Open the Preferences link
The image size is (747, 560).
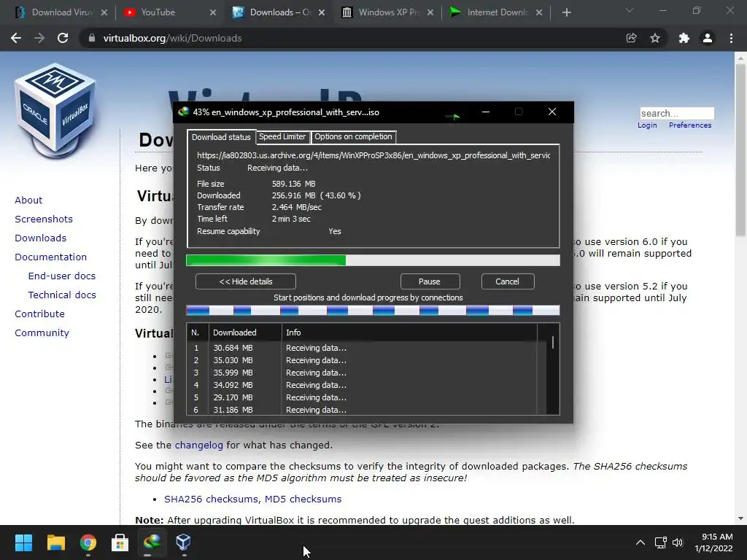[x=690, y=125]
